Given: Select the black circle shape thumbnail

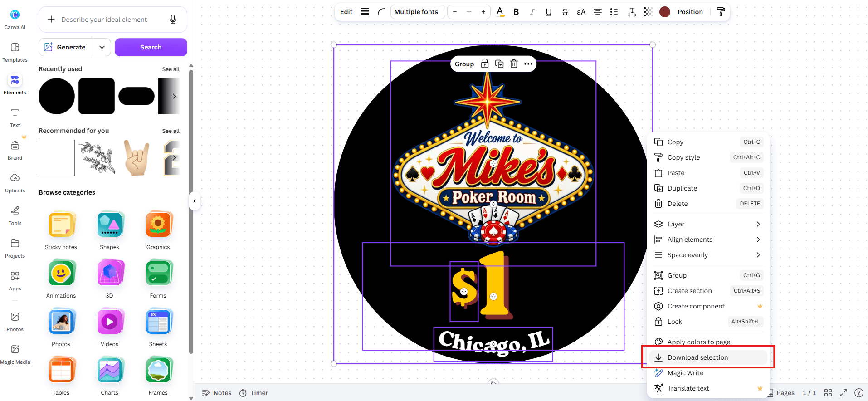Looking at the screenshot, I should pos(57,96).
